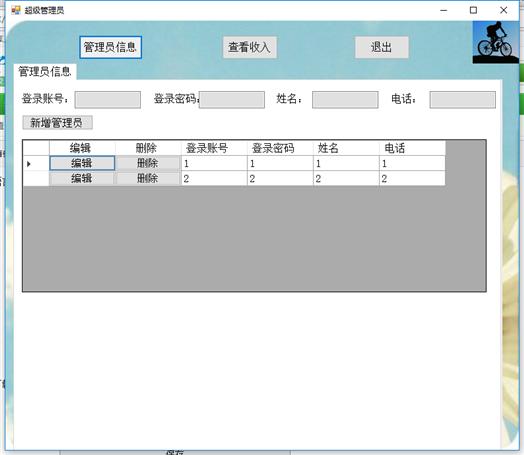Viewport: 524px width, 455px height.
Task: Open the 查看收入 income view
Action: pos(249,47)
